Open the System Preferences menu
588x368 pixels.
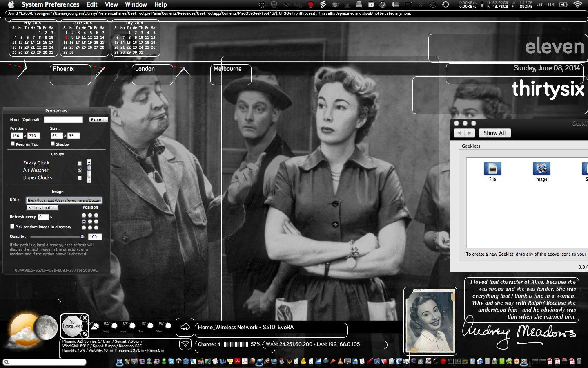click(x=51, y=4)
